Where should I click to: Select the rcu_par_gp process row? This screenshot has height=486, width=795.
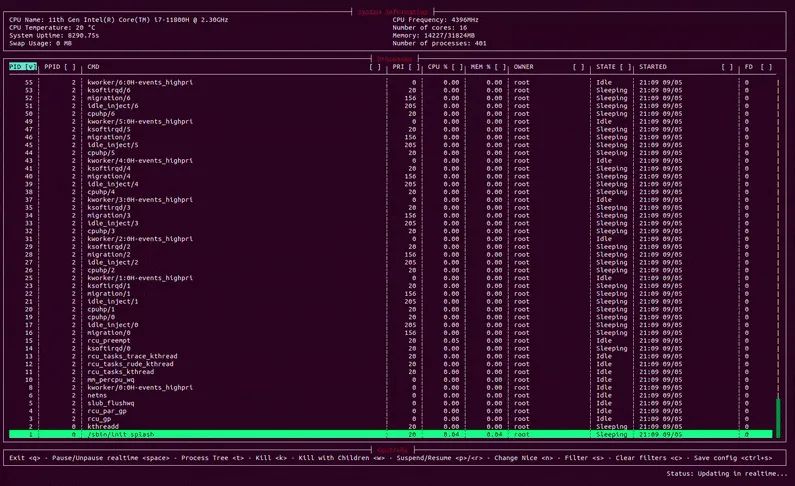coord(390,412)
